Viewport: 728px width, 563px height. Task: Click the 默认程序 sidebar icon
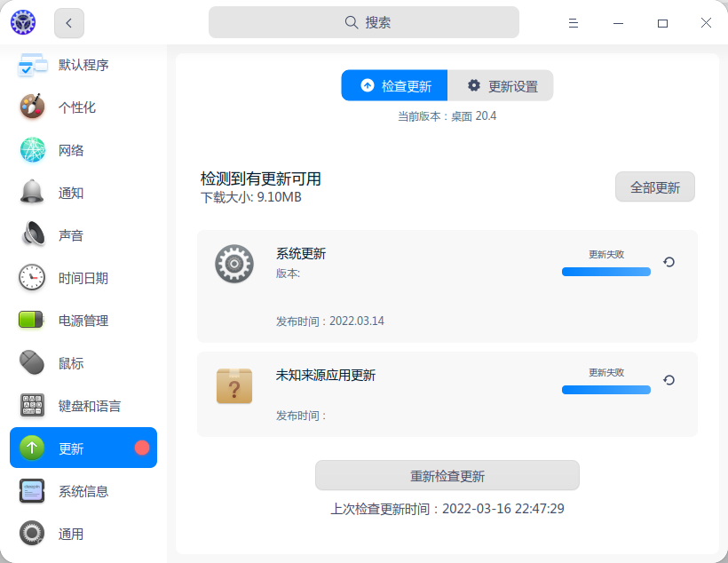(32, 65)
